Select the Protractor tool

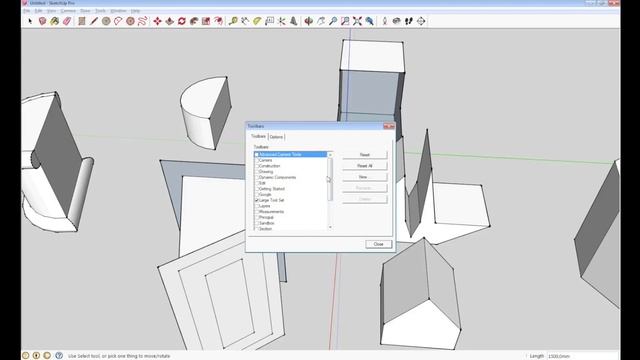pos(257,21)
